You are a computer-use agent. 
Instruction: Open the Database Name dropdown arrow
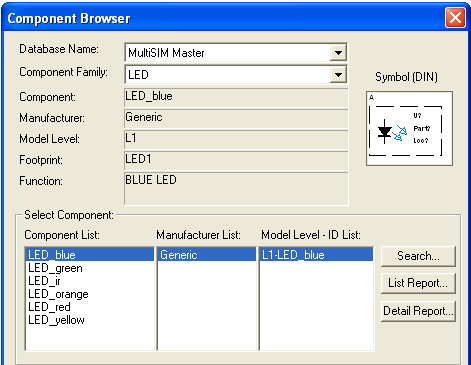coord(338,53)
